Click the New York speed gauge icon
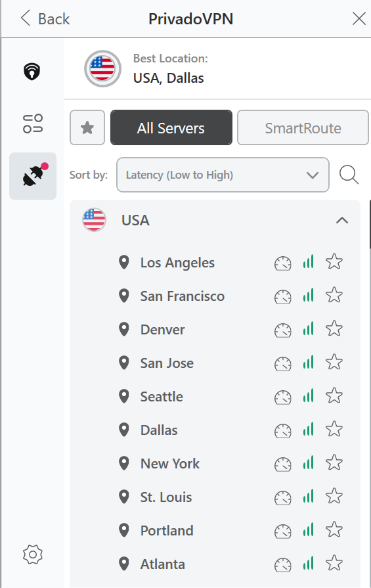 tap(283, 464)
